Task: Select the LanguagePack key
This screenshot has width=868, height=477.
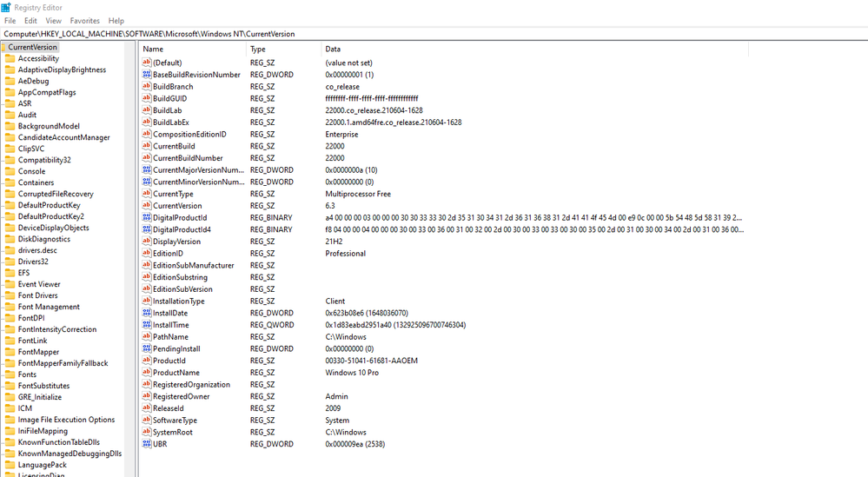Action: (42, 465)
